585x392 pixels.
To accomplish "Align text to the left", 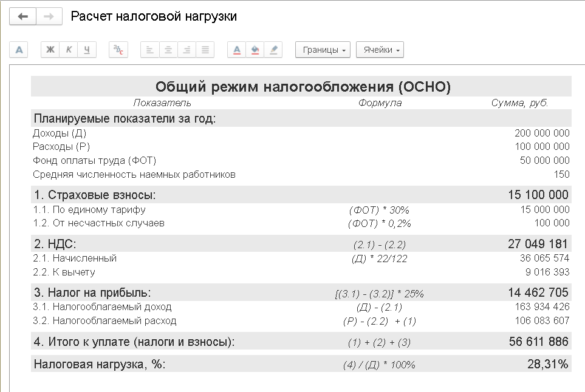I will [x=149, y=50].
